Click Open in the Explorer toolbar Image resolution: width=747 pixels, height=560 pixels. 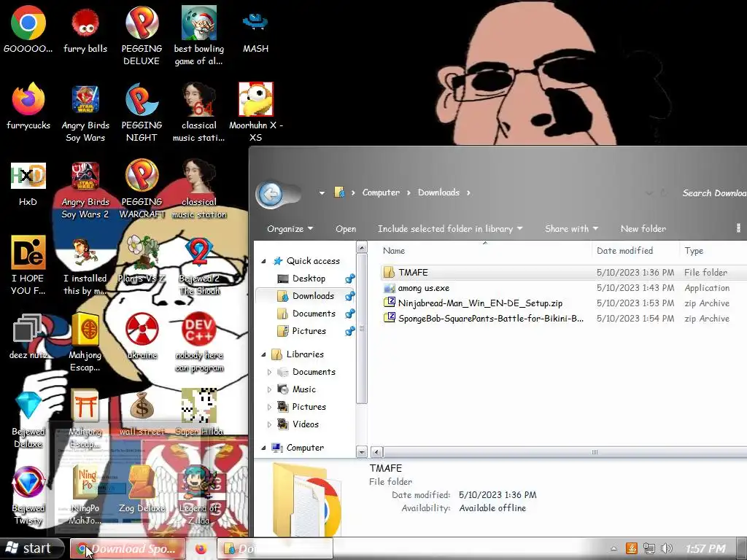[345, 228]
